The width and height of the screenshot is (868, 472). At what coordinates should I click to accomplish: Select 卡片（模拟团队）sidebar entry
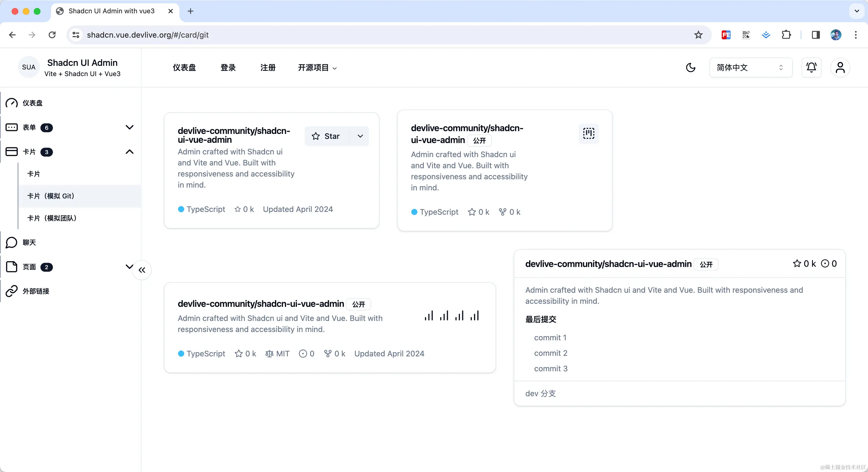click(x=52, y=218)
